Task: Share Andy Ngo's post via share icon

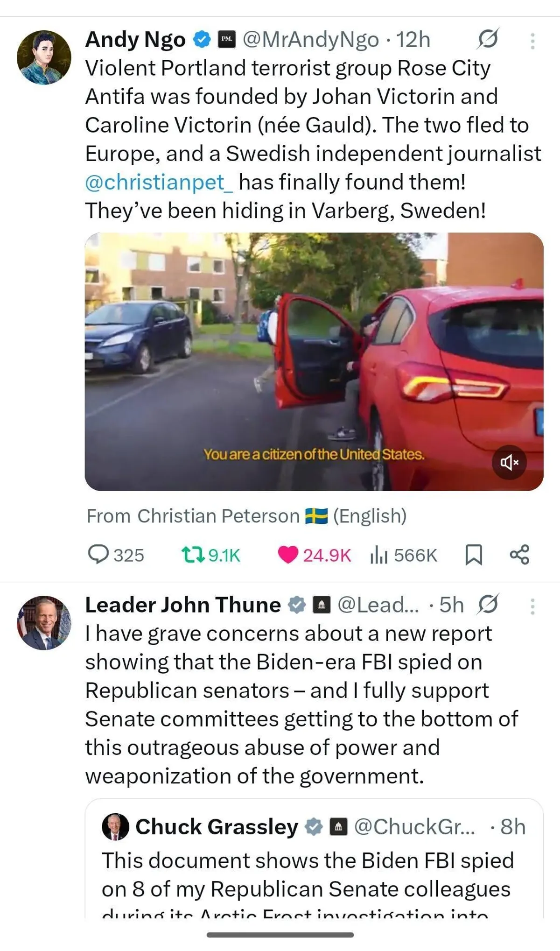Action: click(x=519, y=555)
